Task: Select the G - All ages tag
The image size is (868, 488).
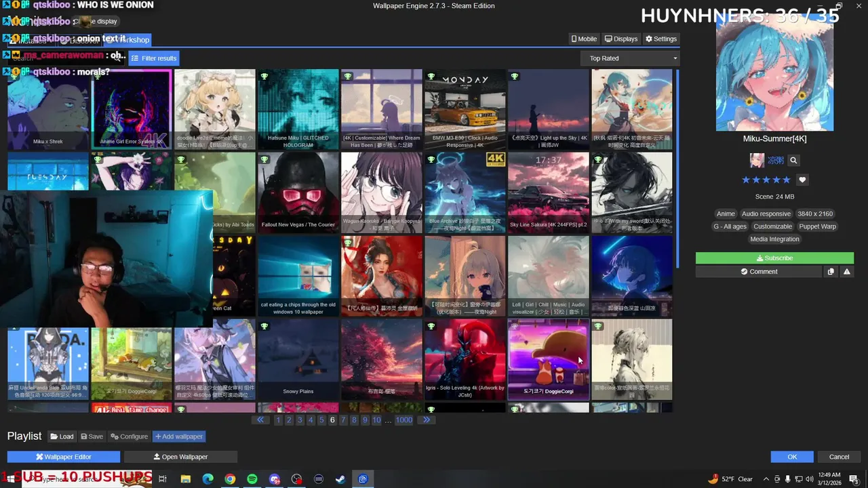Action: pyautogui.click(x=730, y=226)
